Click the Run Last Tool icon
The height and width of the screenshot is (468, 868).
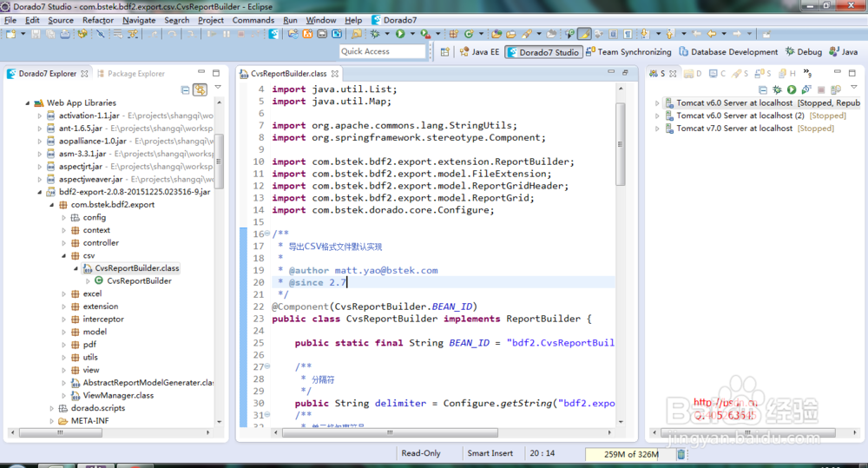[425, 34]
